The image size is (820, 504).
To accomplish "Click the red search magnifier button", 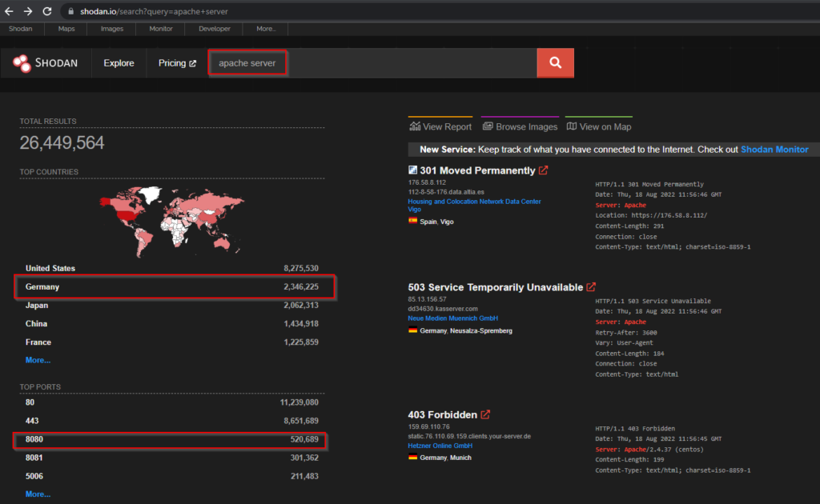I will point(555,63).
